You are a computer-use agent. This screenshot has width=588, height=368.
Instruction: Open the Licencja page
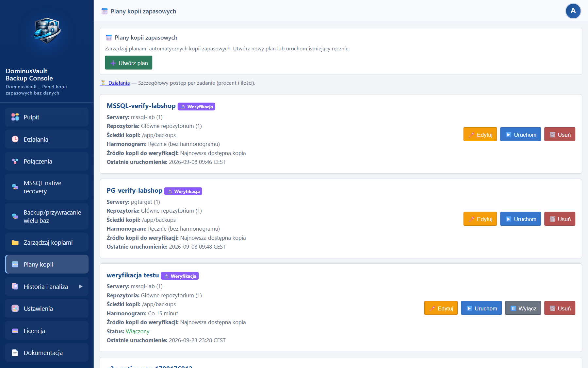(47, 331)
